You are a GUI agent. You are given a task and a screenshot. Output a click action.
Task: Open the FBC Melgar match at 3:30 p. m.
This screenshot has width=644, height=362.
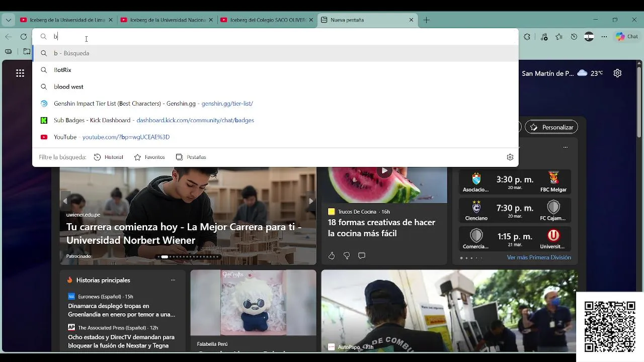515,182
